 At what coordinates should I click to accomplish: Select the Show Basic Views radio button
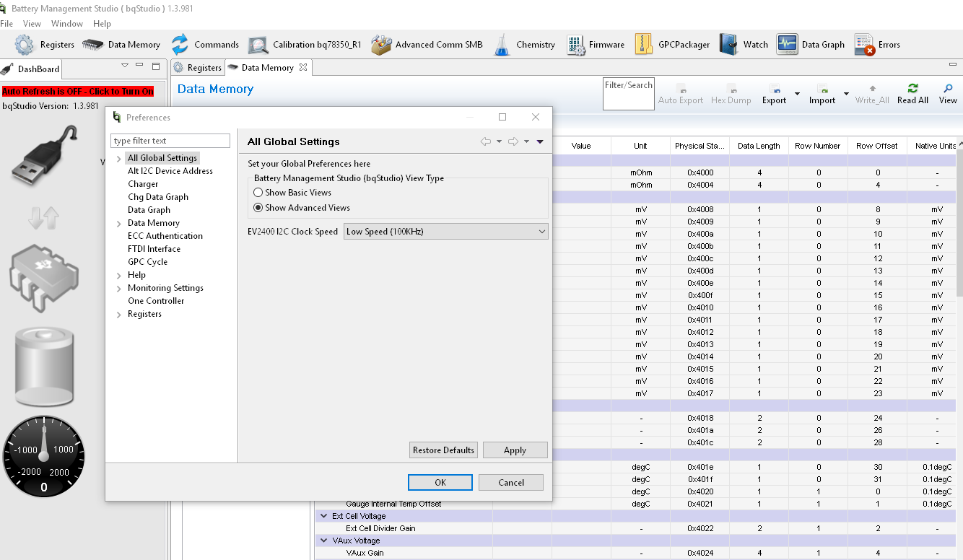258,193
